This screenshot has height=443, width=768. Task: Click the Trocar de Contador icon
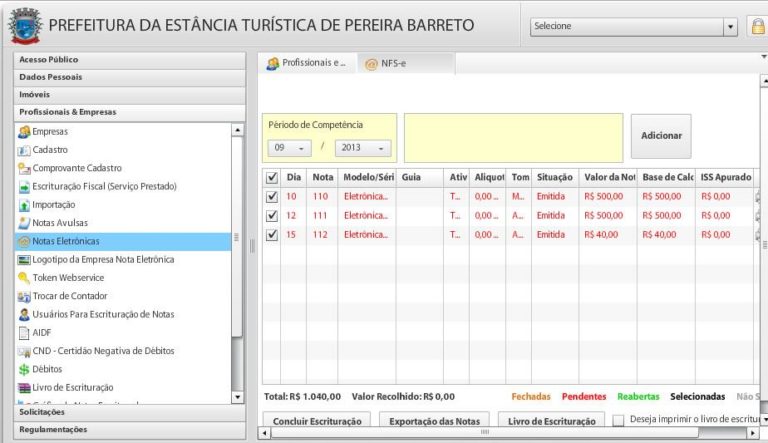tap(24, 296)
